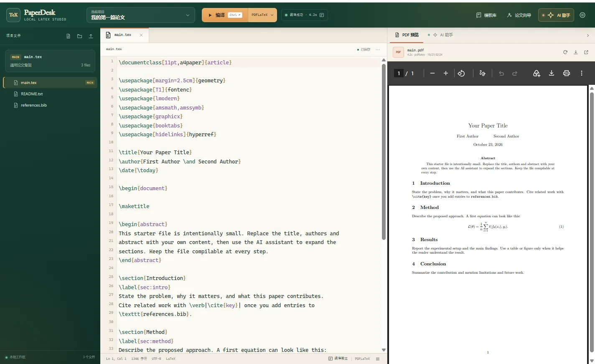This screenshot has height=364, width=595.
Task: Download main.pdf from the preview header
Action: tap(576, 52)
